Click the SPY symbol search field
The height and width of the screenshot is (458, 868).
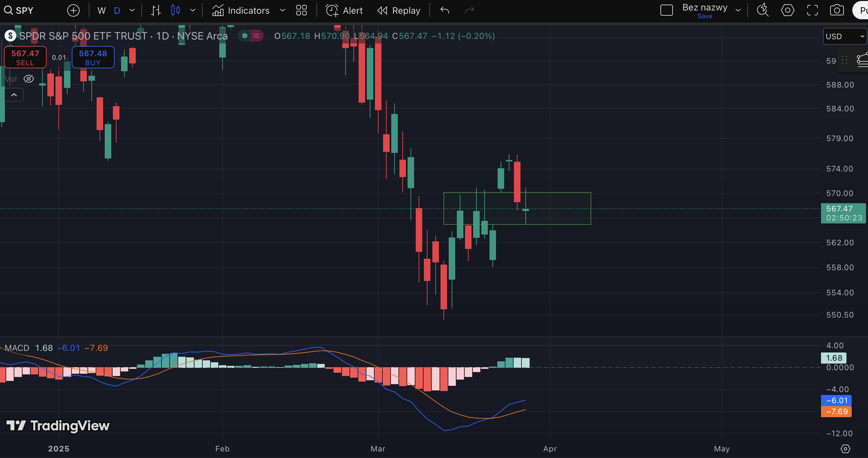(24, 10)
